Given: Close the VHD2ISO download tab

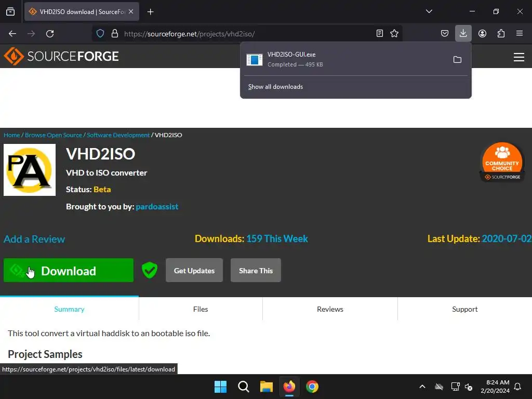Looking at the screenshot, I should [x=131, y=11].
